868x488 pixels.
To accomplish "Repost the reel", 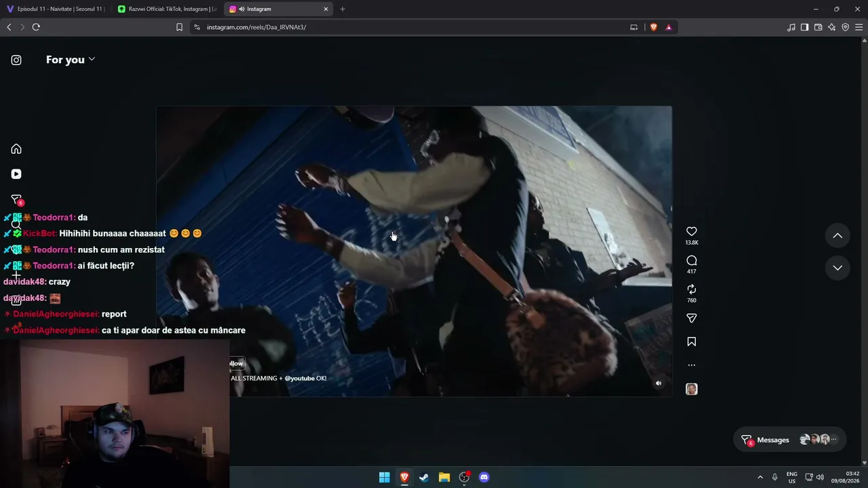I will click(x=692, y=289).
